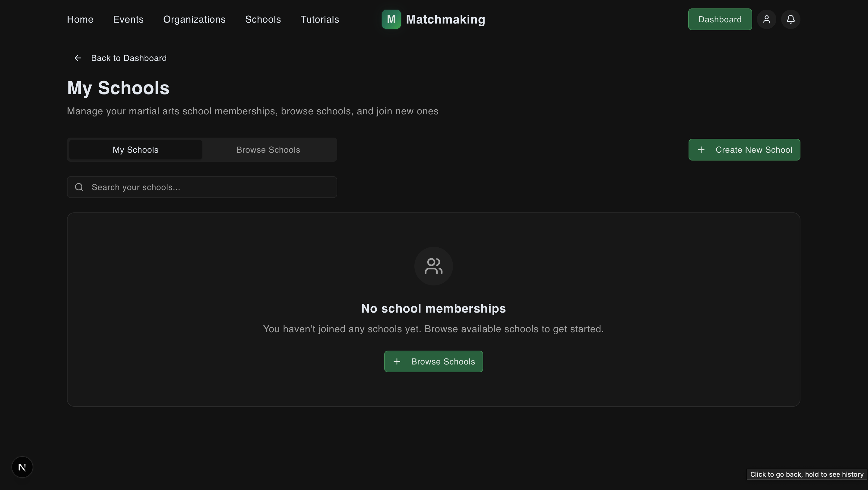Image resolution: width=868 pixels, height=490 pixels.
Task: Click the My Schools page heading
Action: (118, 88)
